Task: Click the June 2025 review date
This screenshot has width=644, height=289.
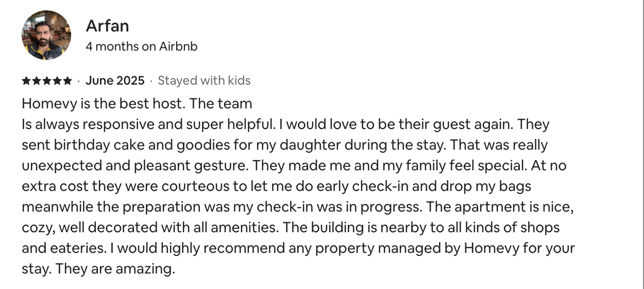Action: (x=115, y=81)
